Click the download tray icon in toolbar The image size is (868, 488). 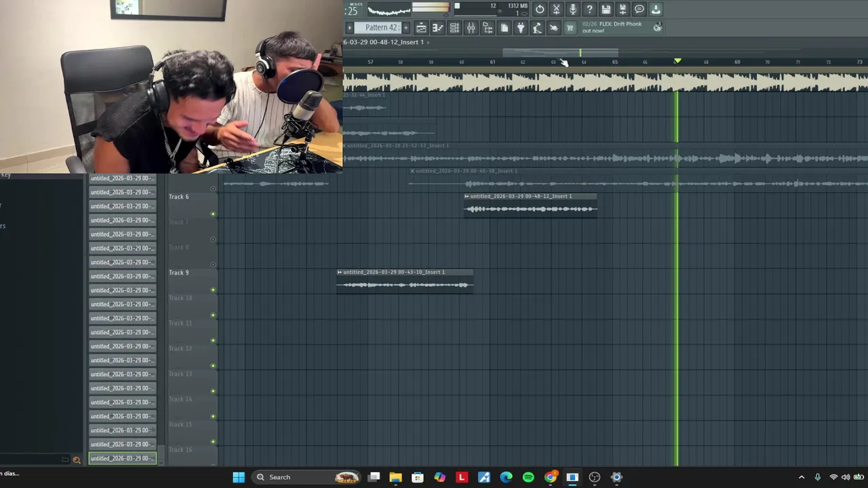click(x=656, y=9)
